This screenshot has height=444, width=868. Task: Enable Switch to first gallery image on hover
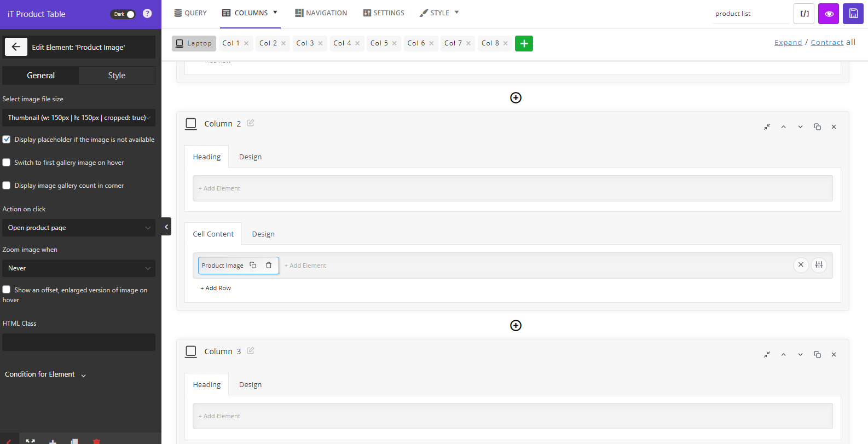point(7,163)
